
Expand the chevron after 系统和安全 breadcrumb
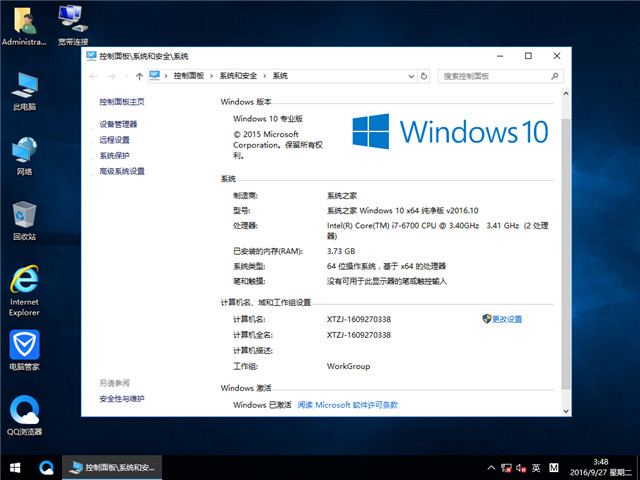coord(265,76)
